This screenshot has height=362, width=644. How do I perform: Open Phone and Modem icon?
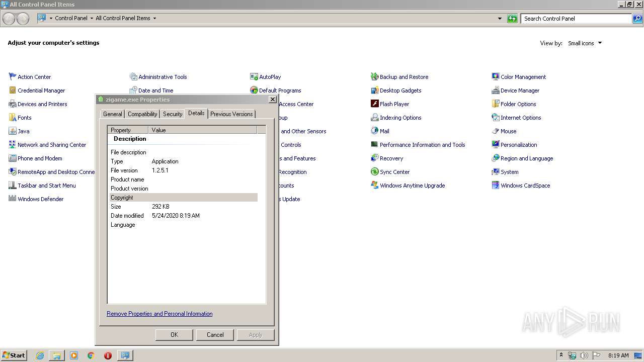point(13,158)
